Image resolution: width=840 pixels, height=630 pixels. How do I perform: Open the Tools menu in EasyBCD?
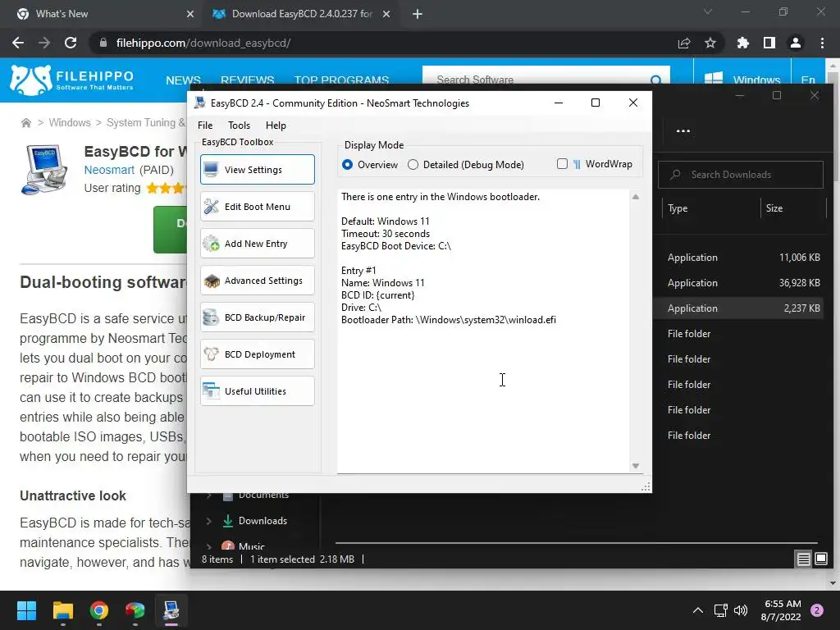pyautogui.click(x=239, y=126)
